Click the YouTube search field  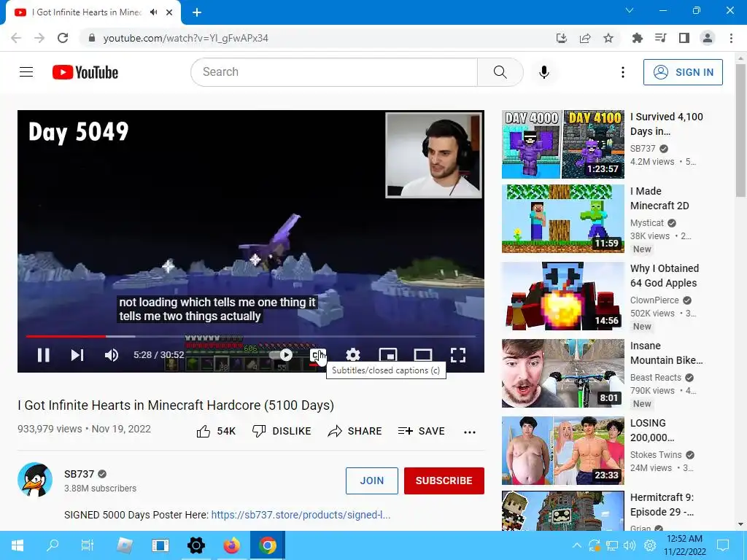(334, 72)
